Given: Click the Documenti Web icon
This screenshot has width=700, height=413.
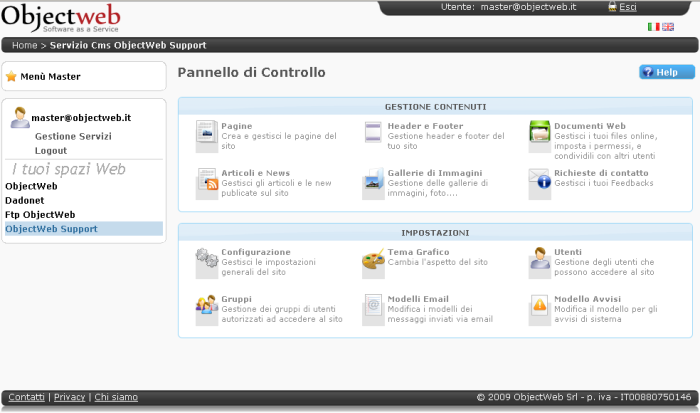Looking at the screenshot, I should tap(539, 131).
